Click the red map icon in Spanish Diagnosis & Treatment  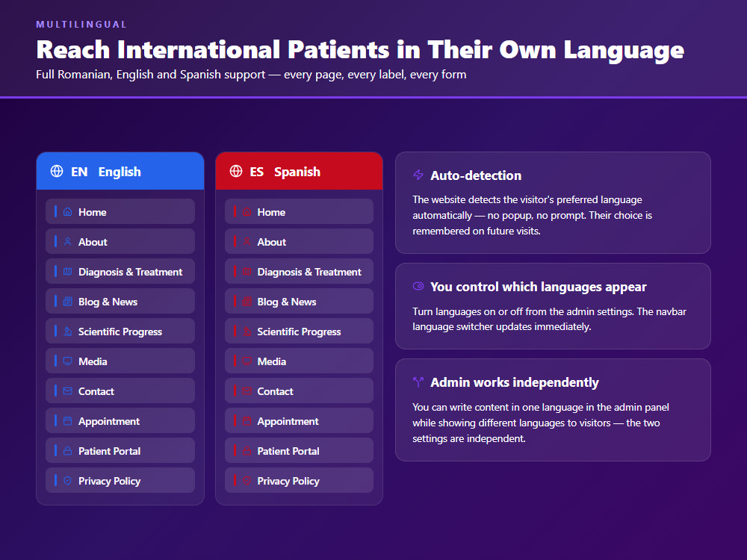click(x=247, y=272)
